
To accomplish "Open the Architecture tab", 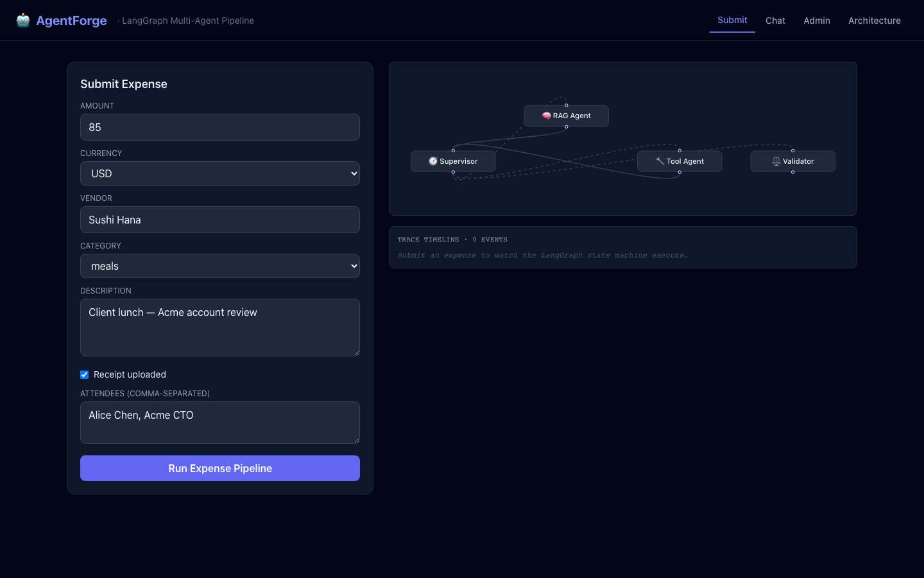I will point(875,21).
